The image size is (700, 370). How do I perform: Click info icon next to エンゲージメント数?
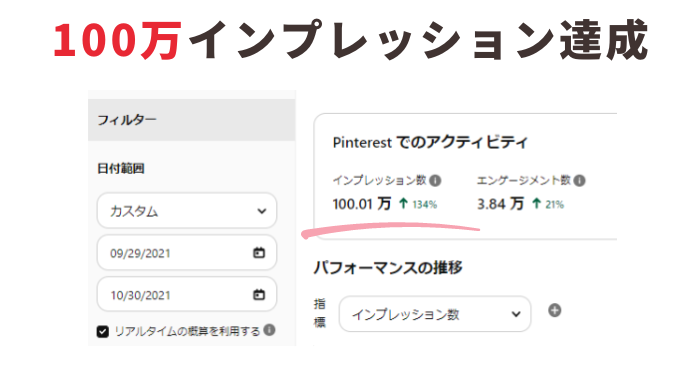[579, 181]
